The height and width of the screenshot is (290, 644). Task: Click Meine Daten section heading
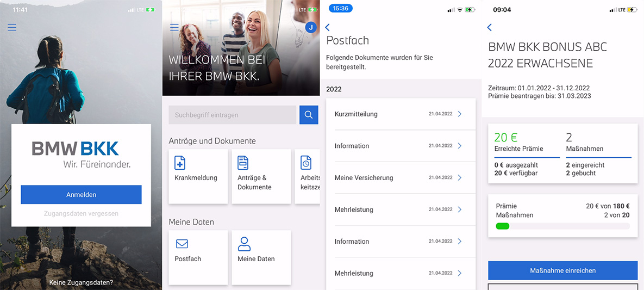click(191, 222)
